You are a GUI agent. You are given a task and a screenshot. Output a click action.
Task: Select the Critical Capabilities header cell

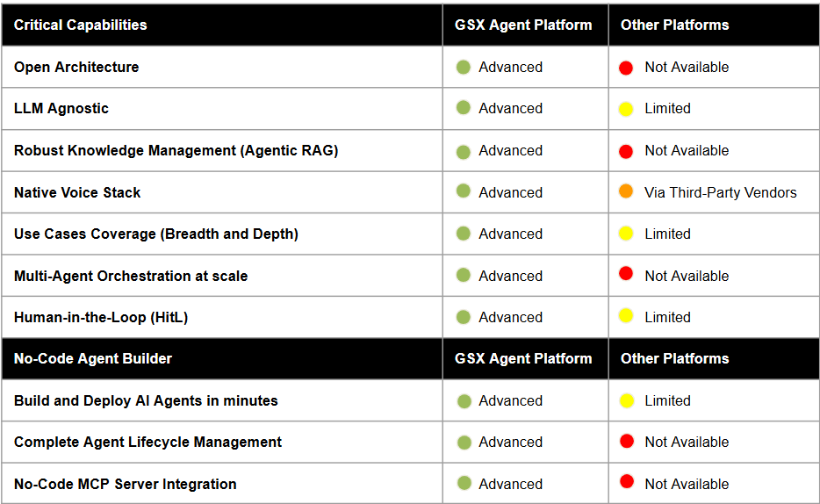81,25
